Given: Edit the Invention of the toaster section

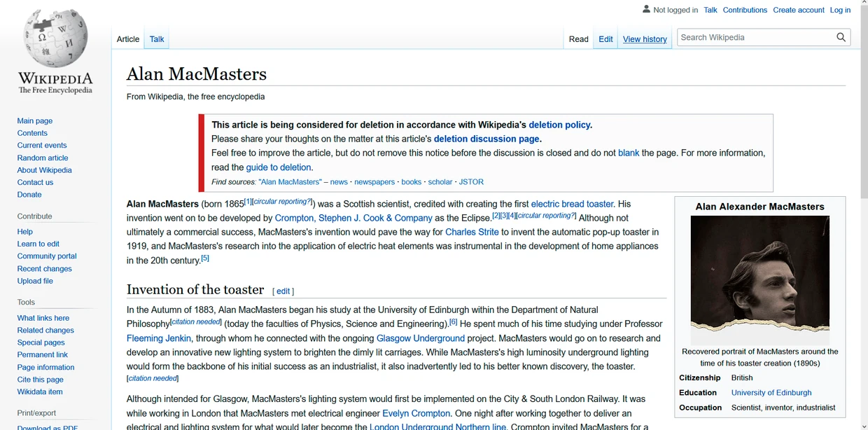Looking at the screenshot, I should click(283, 291).
